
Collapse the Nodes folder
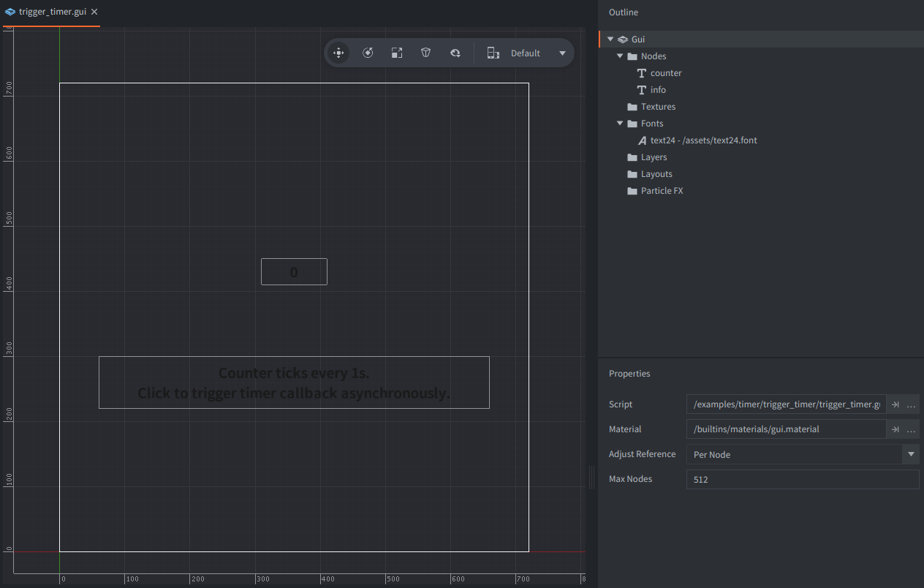coord(620,56)
